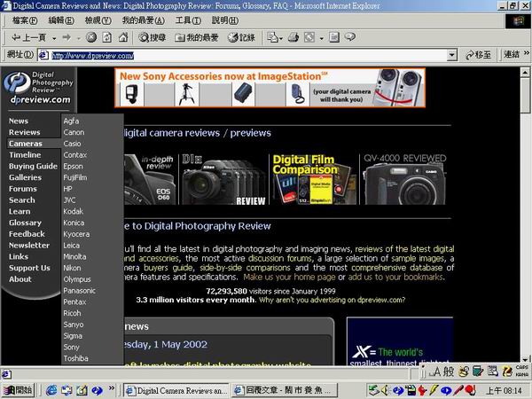
Task: Click the Mail toolbar icon
Action: pos(272,37)
